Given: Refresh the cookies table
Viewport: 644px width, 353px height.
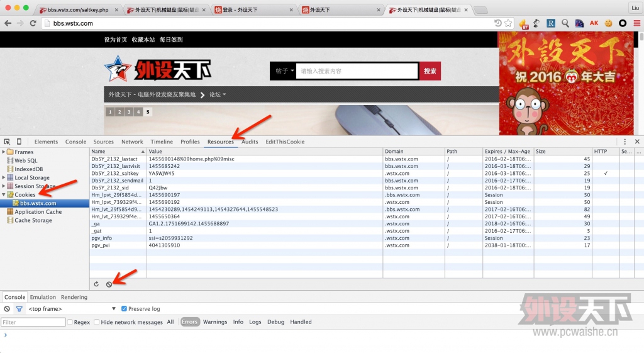Looking at the screenshot, I should 96,284.
